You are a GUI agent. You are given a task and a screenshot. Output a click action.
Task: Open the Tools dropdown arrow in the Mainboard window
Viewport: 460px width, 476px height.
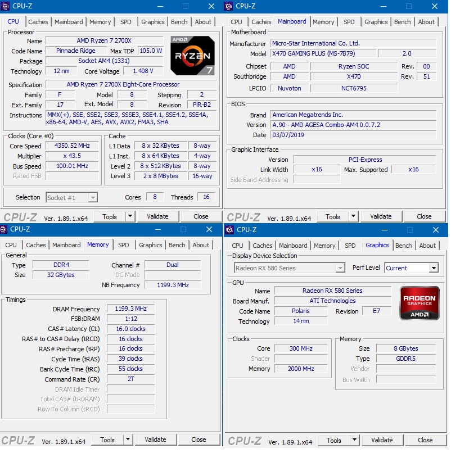pyautogui.click(x=353, y=216)
